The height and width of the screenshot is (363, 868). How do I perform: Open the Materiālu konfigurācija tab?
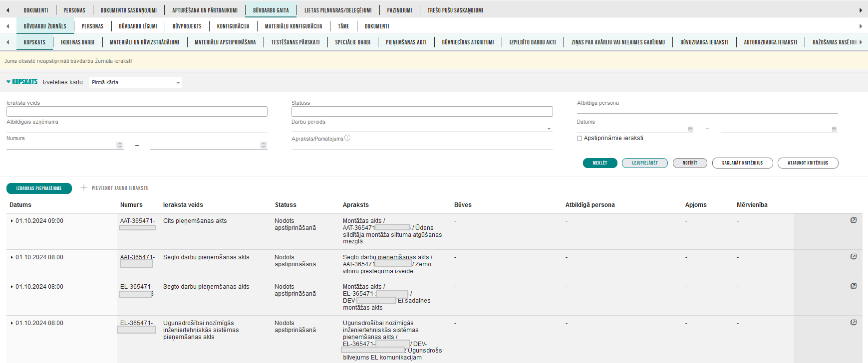click(293, 26)
